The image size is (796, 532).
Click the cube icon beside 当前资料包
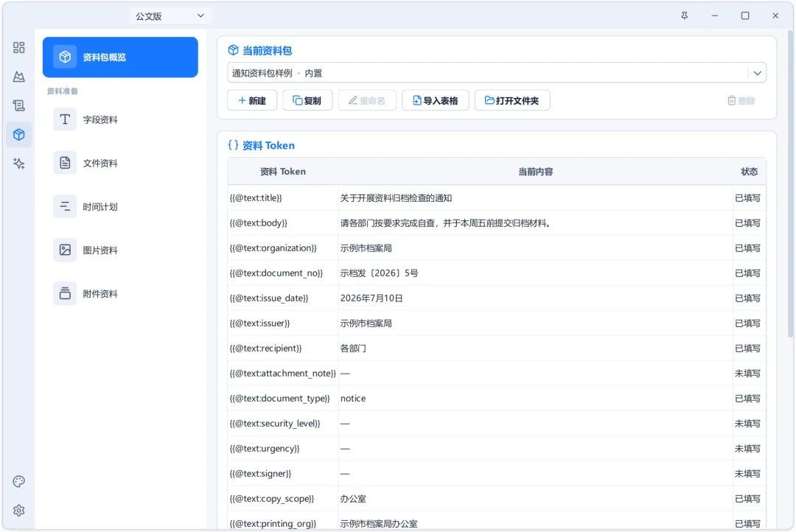[233, 50]
